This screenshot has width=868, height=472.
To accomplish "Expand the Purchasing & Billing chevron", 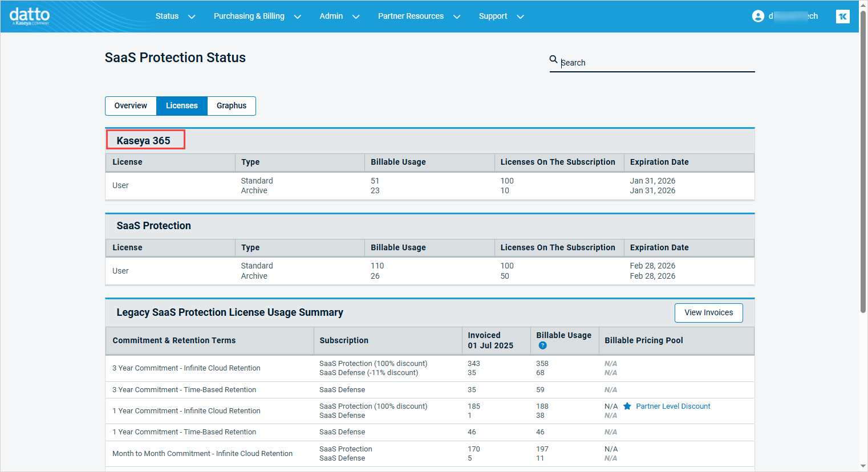I will (x=297, y=17).
